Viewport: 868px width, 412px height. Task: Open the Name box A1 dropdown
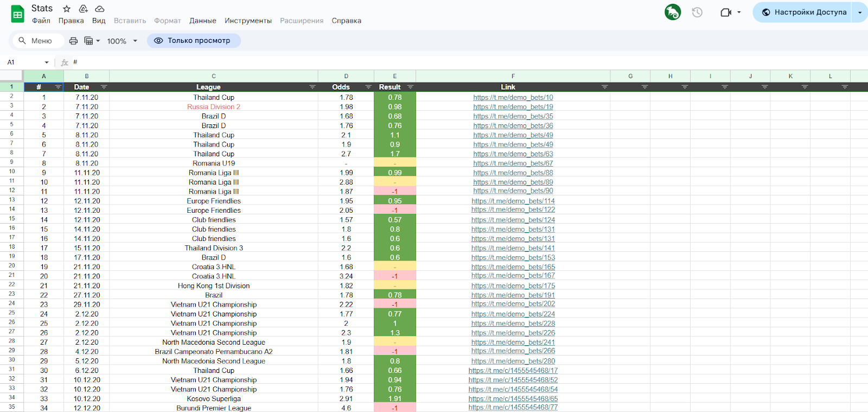tap(47, 62)
